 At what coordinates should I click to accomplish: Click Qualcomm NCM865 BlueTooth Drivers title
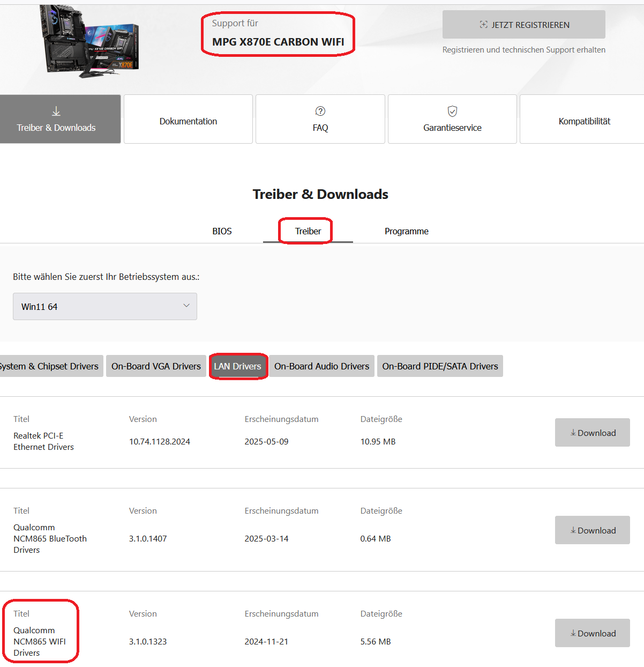50,538
